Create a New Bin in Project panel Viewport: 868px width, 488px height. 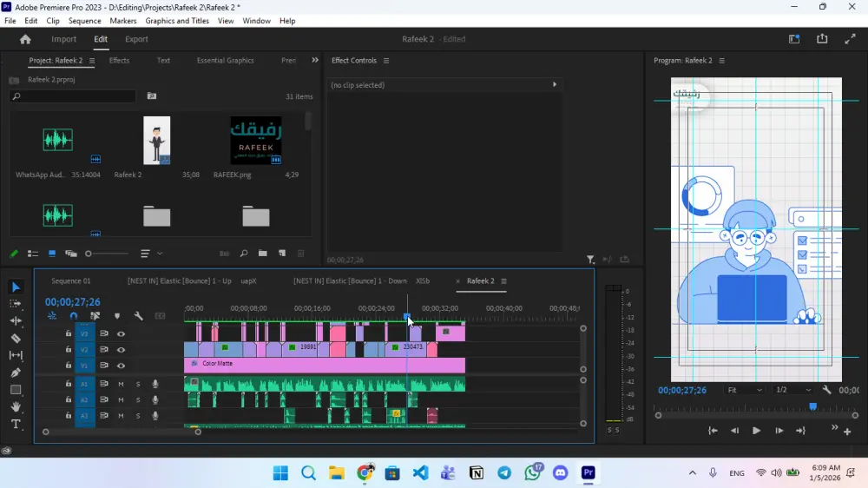(262, 254)
